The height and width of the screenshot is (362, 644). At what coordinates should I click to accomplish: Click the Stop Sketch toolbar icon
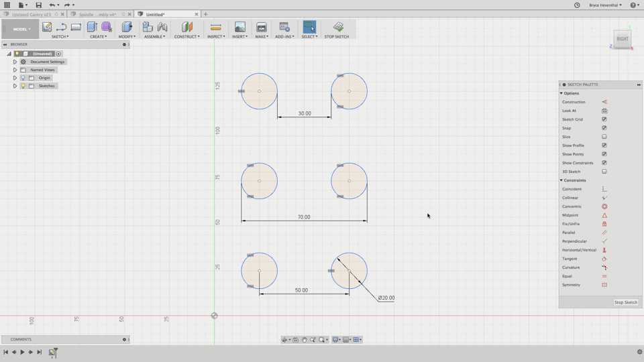[x=338, y=27]
